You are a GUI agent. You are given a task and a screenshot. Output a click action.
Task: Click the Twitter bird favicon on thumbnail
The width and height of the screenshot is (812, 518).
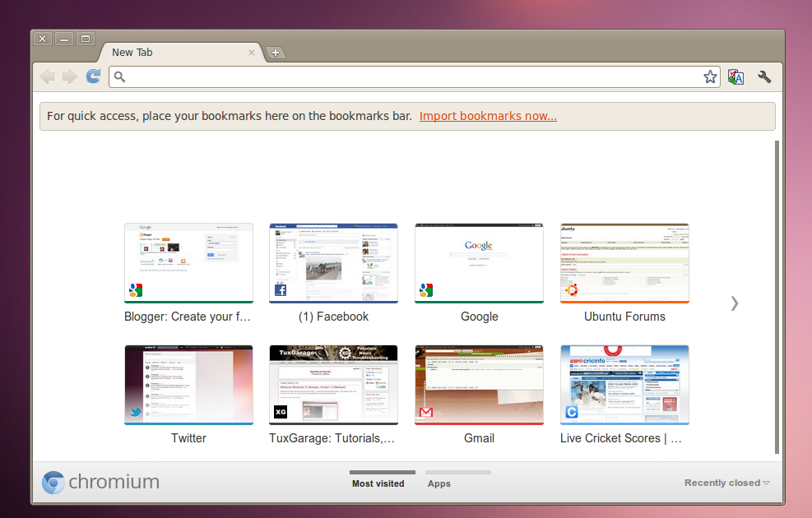pyautogui.click(x=136, y=412)
